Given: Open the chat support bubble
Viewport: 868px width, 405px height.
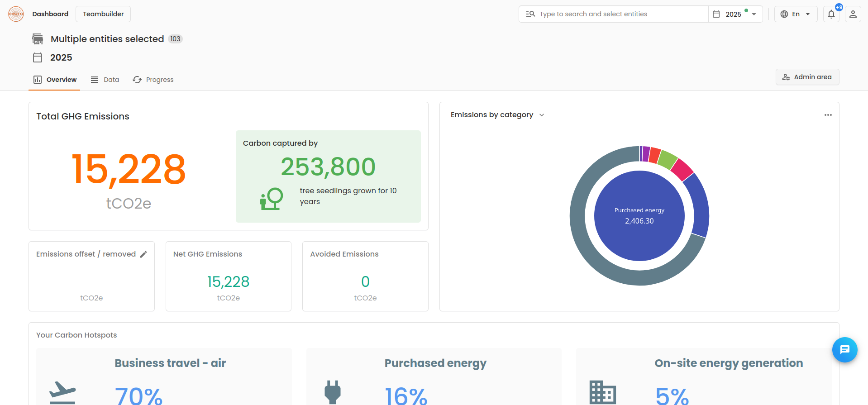Looking at the screenshot, I should [x=844, y=350].
